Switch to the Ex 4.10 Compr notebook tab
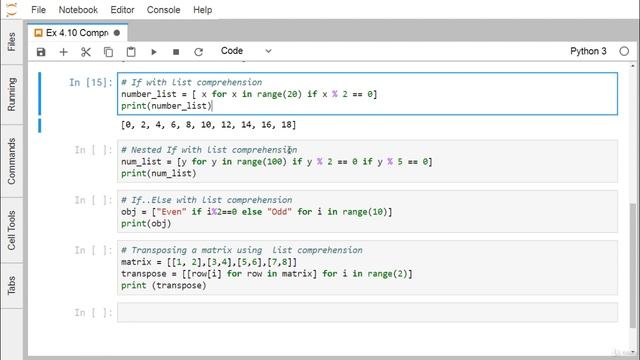The height and width of the screenshot is (360, 640). point(78,33)
